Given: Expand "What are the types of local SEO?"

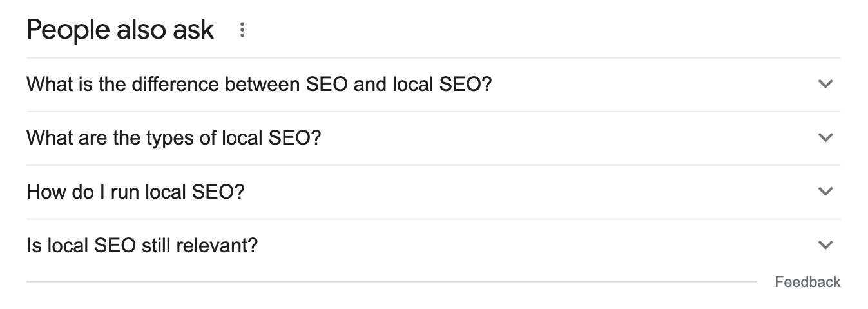Looking at the screenshot, I should (173, 138).
